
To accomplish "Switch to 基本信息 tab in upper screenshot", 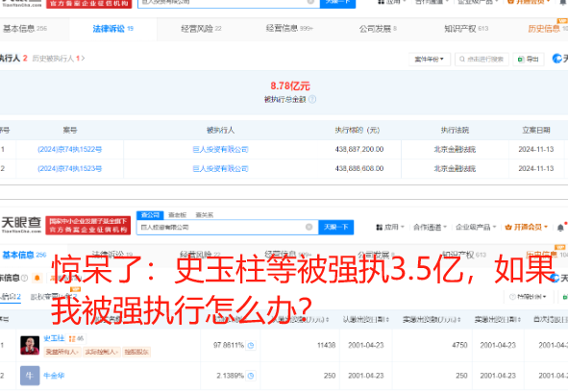I will coord(25,29).
